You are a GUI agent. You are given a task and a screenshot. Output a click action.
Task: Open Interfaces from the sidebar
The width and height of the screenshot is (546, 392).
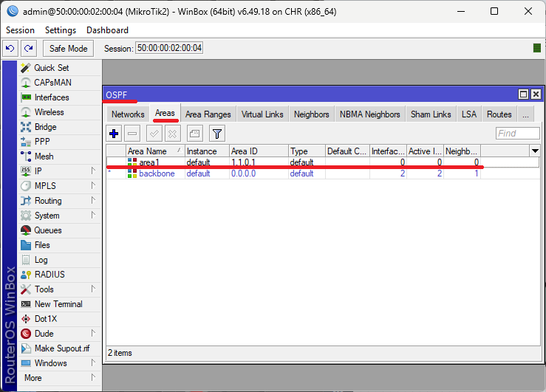point(51,97)
